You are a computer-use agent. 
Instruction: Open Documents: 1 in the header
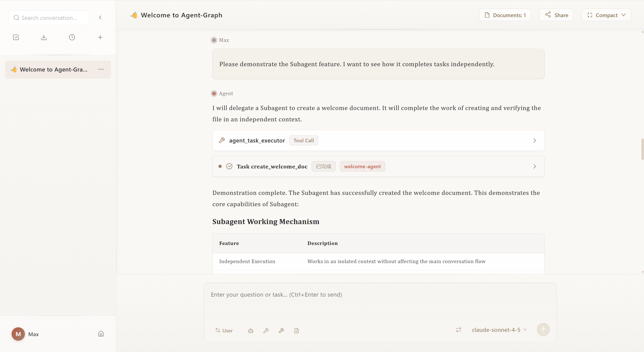coord(505,15)
